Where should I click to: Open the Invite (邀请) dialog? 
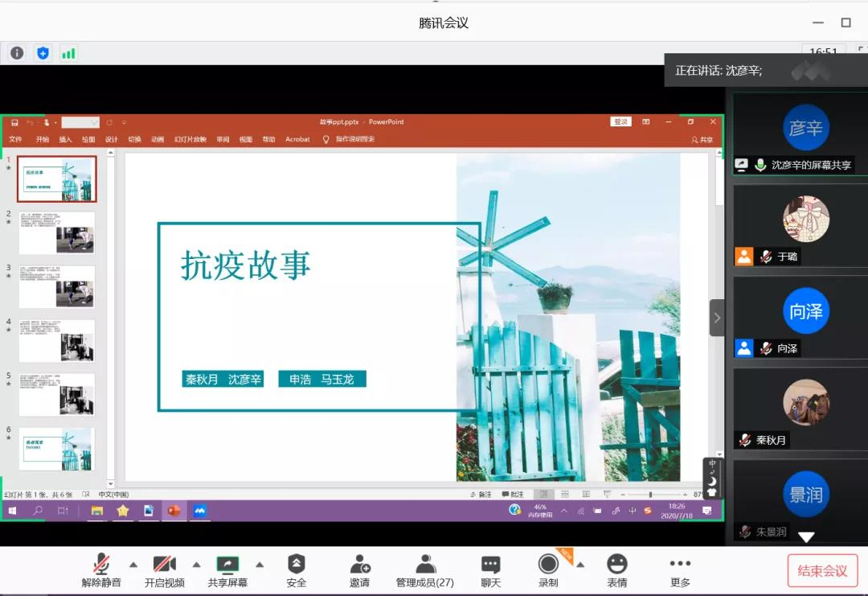(x=359, y=569)
